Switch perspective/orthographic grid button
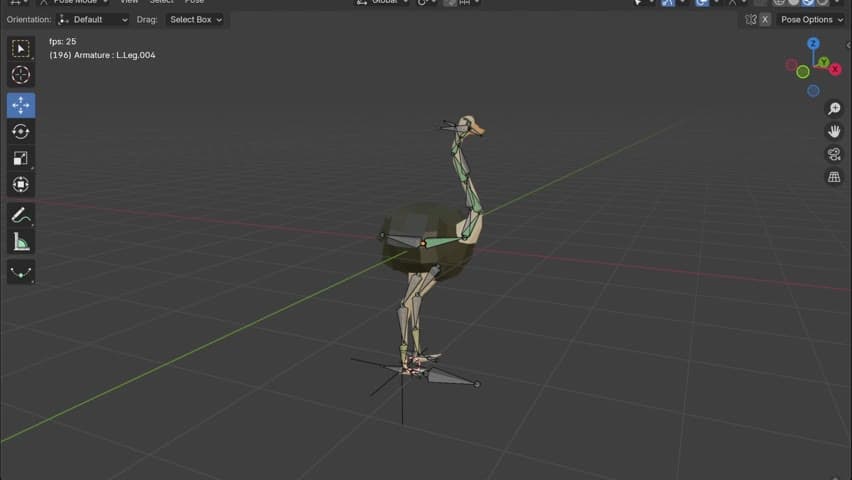The image size is (852, 480). tap(834, 177)
